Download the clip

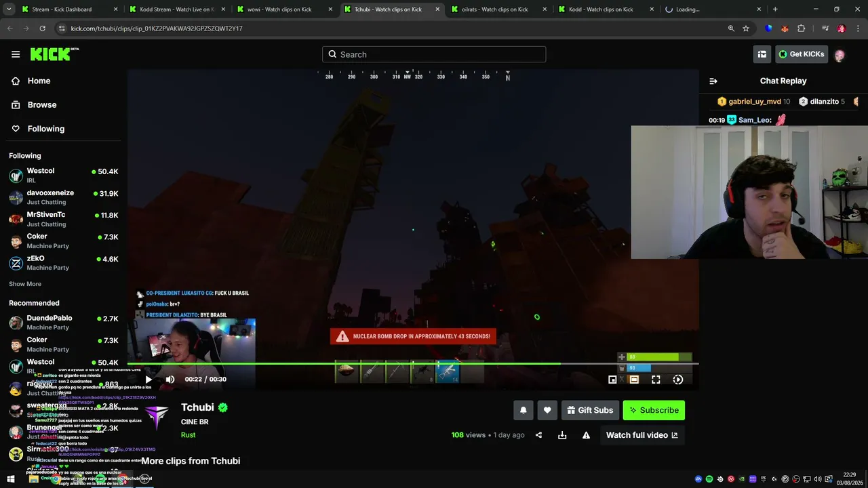point(562,435)
